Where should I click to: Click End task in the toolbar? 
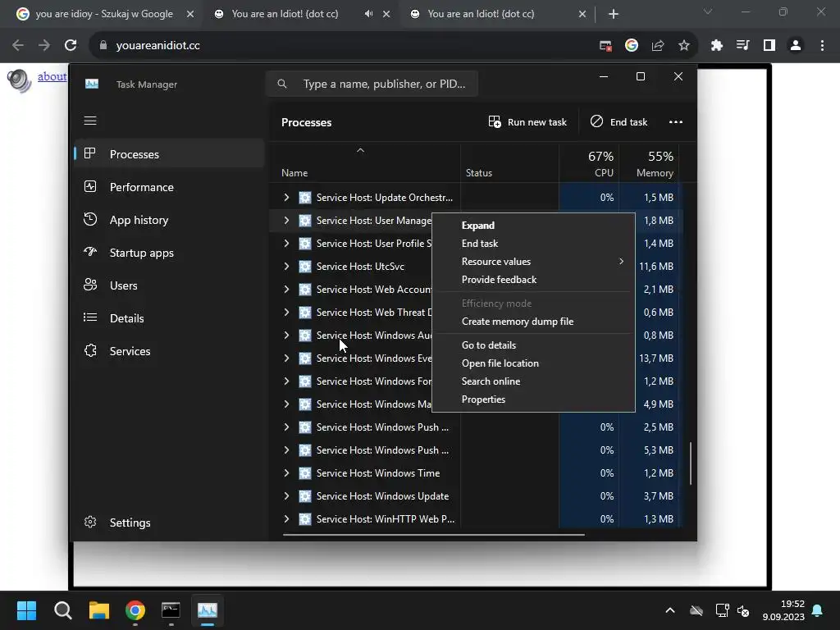point(619,122)
